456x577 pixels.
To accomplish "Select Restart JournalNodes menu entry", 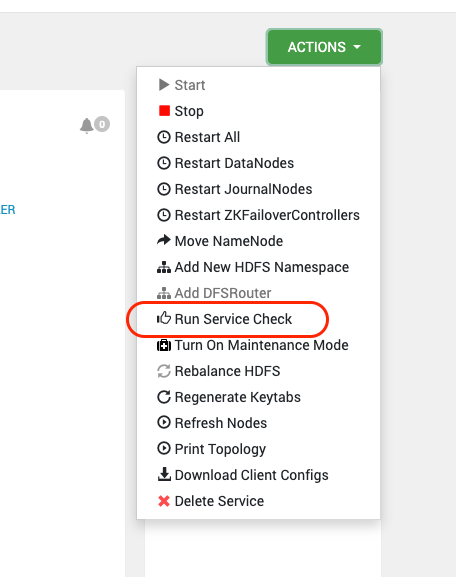I will coord(234,189).
